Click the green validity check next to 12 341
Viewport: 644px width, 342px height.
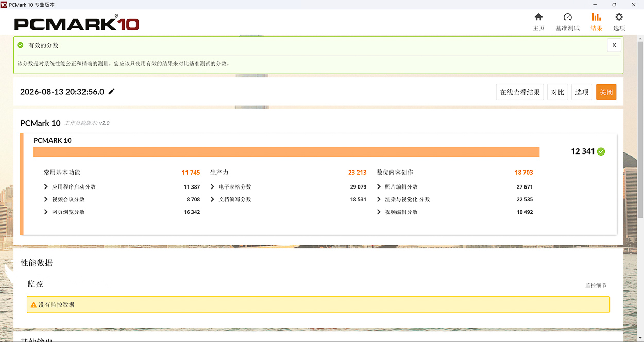tap(601, 151)
